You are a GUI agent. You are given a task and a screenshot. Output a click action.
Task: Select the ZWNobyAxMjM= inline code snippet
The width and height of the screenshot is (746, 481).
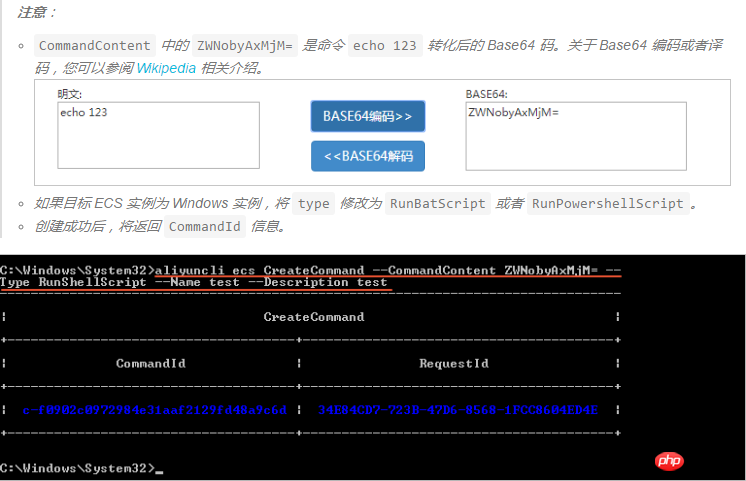[245, 46]
